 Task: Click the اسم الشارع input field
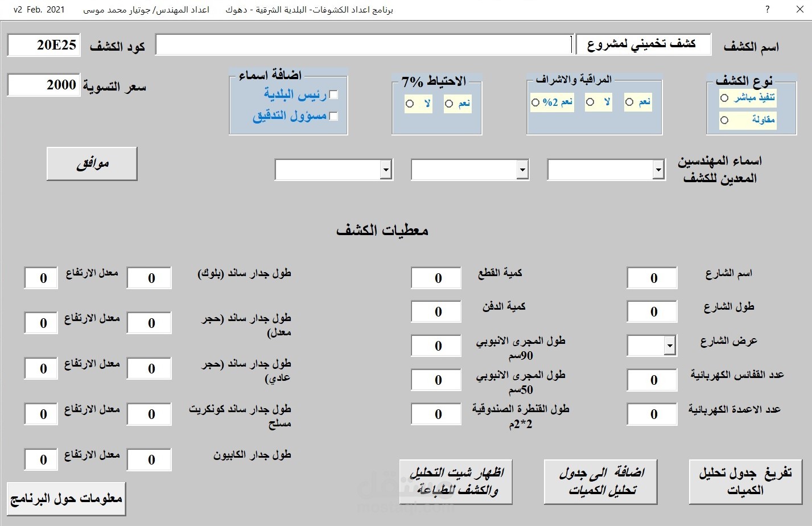click(652, 278)
